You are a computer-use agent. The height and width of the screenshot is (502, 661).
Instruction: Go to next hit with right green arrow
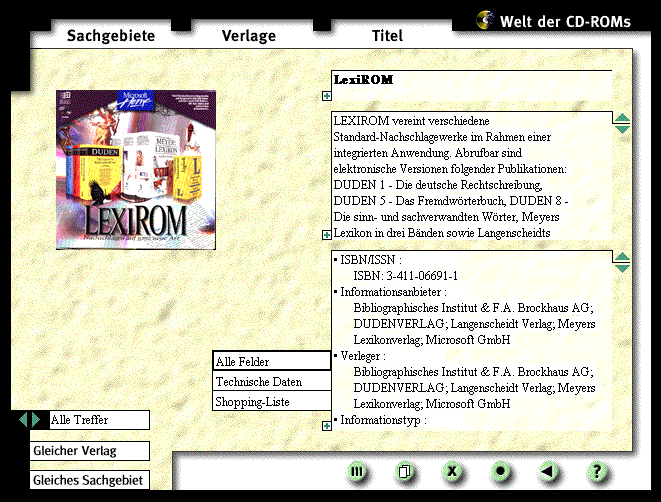click(x=37, y=420)
